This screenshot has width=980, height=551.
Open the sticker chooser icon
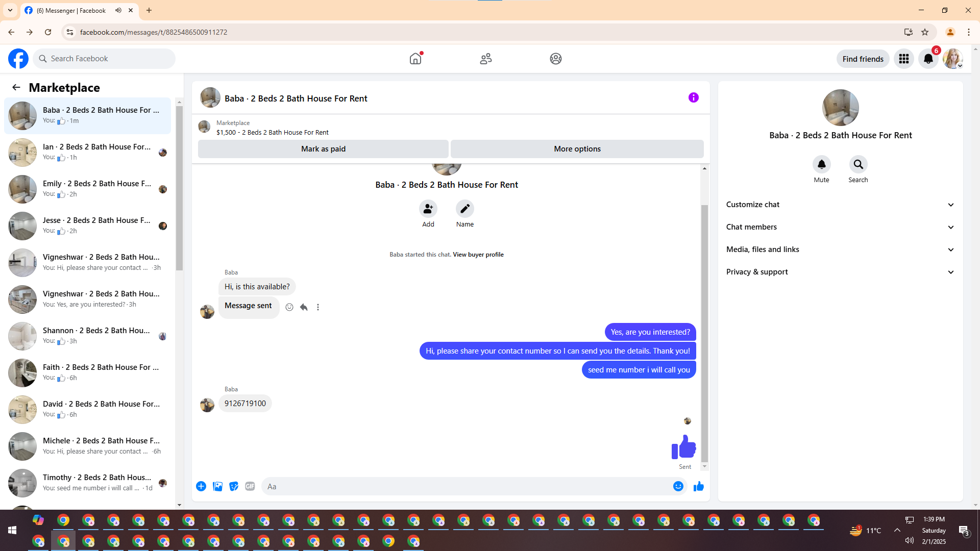234,486
